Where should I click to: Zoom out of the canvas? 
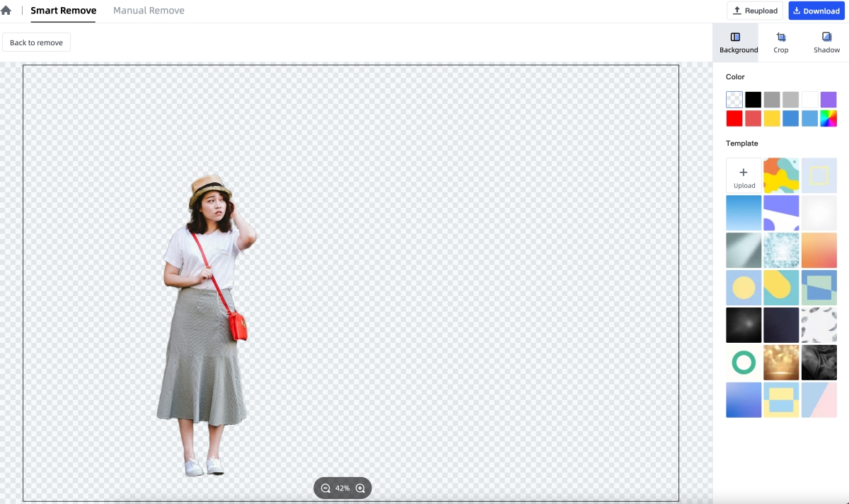pyautogui.click(x=325, y=488)
